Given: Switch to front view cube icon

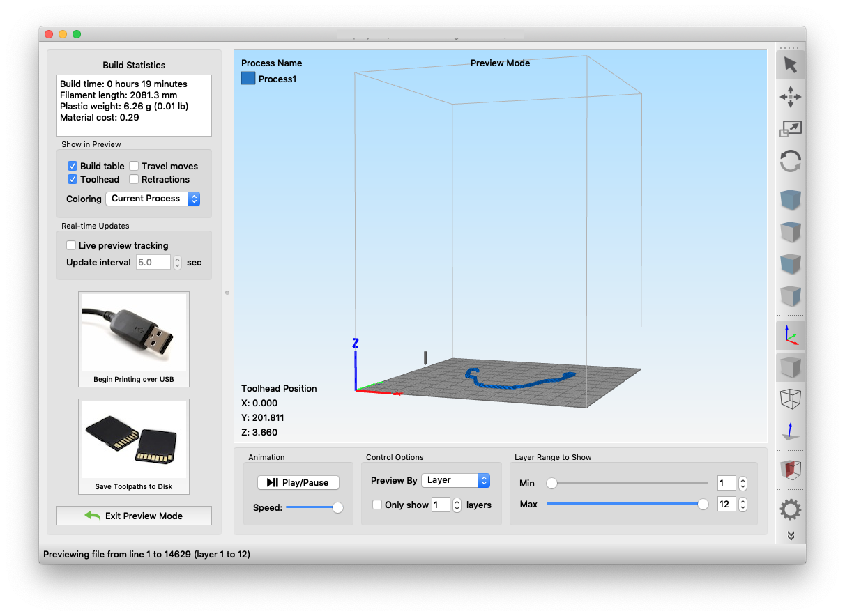Looking at the screenshot, I should click(x=790, y=265).
